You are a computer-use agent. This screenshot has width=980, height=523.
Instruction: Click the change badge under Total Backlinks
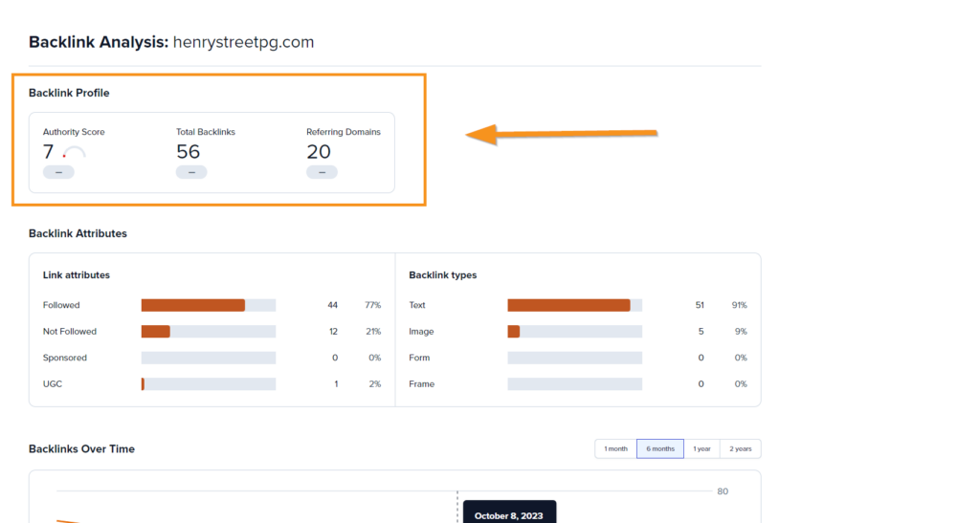tap(191, 172)
